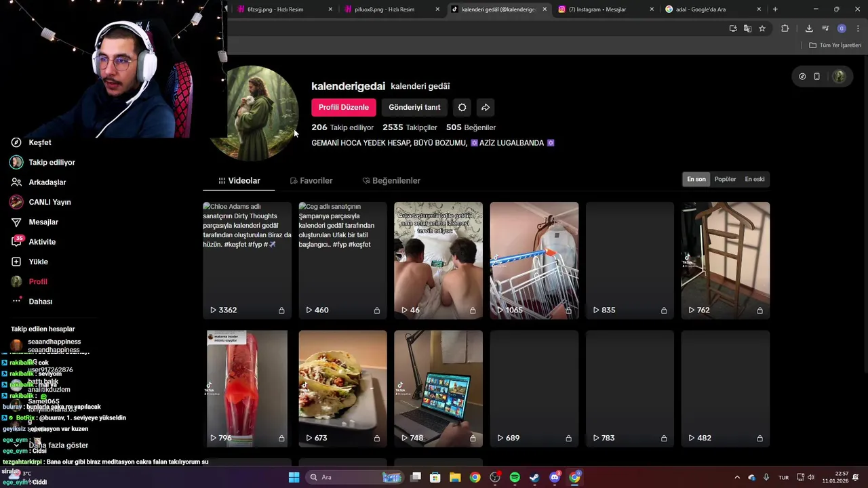Select the Videolar tab
The image size is (868, 488).
[x=239, y=181]
